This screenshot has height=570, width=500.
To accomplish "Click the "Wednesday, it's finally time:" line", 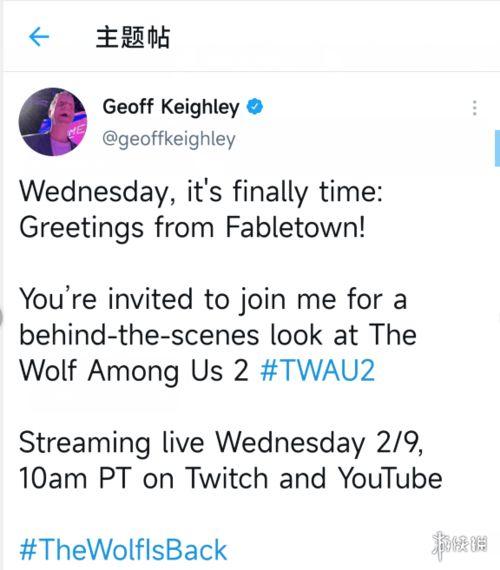I will (x=201, y=192).
